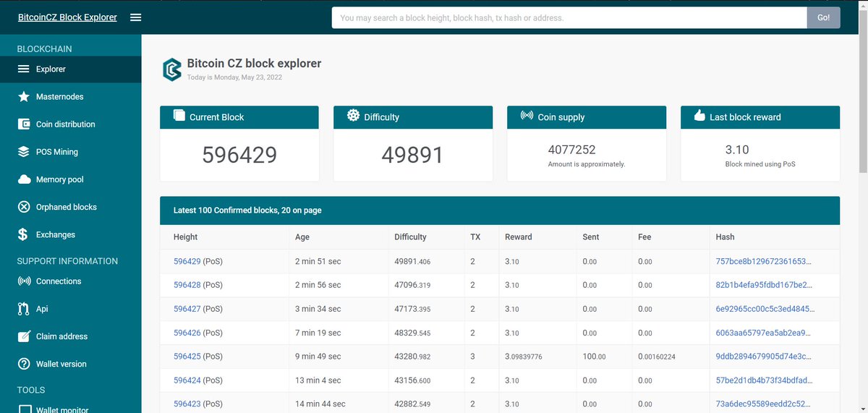Image resolution: width=868 pixels, height=413 pixels.
Task: Click the Go! search button
Action: pyautogui.click(x=823, y=17)
